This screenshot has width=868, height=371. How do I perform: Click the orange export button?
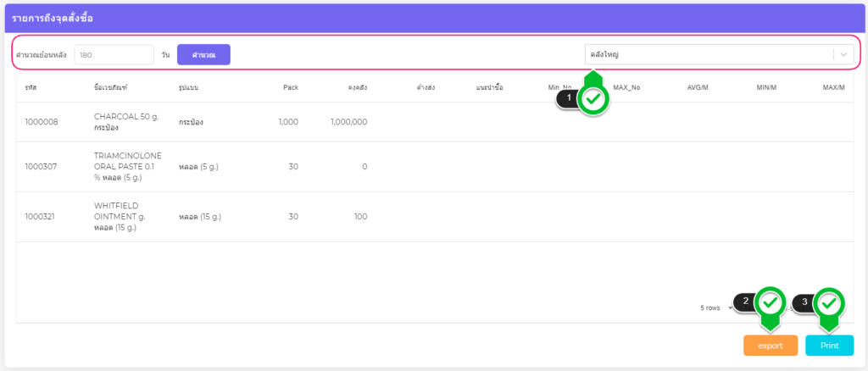pos(771,346)
